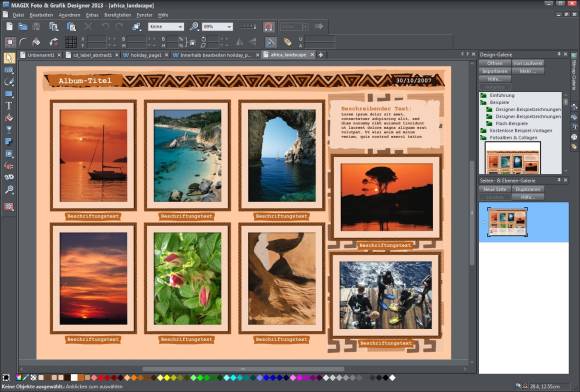Click the Paste icon in top toolbar
This screenshot has width=580, height=392.
pyautogui.click(x=71, y=27)
